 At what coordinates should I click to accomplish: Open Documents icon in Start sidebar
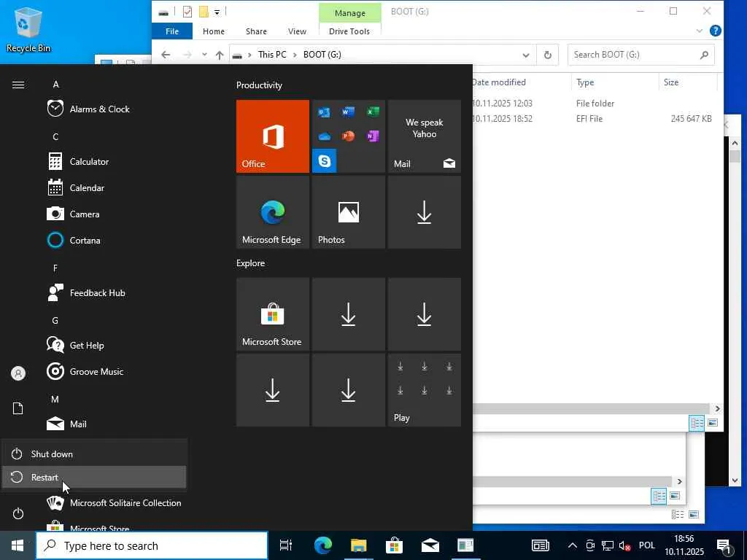(x=18, y=408)
